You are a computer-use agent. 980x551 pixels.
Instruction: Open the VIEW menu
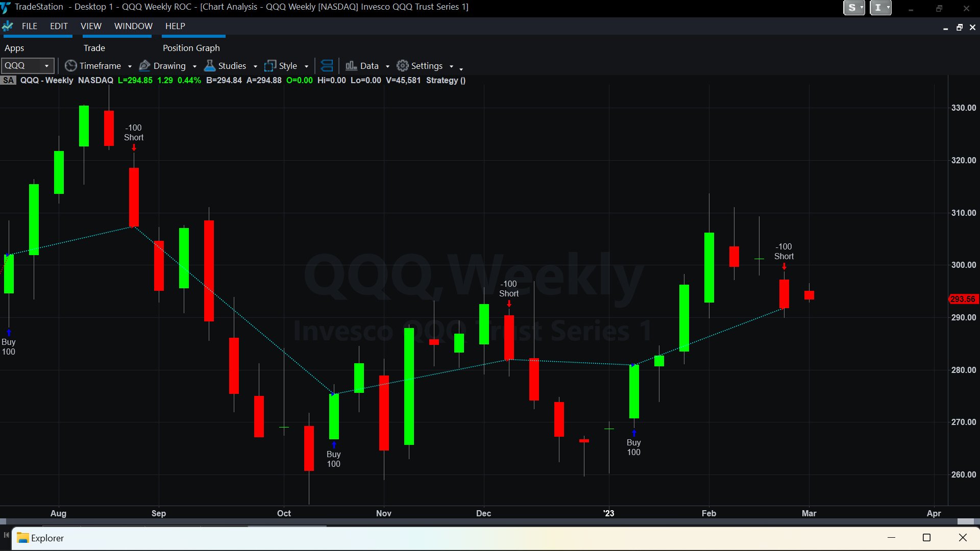tap(91, 26)
